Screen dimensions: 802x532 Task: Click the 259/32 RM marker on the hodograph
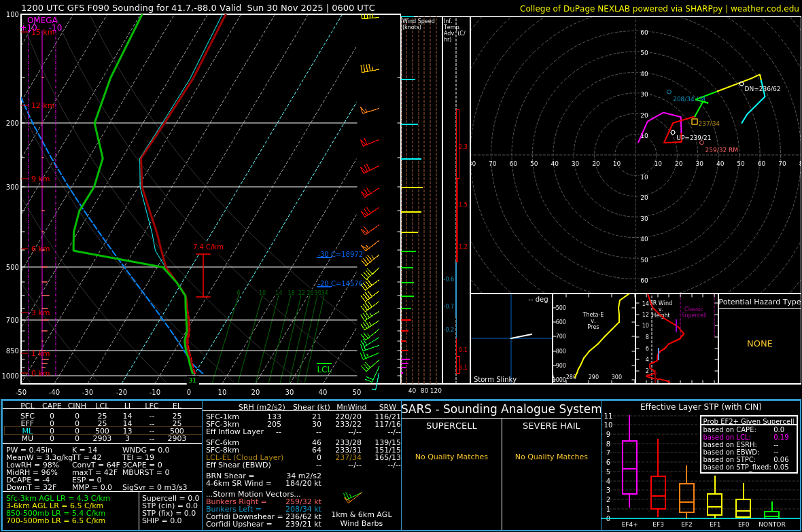(x=701, y=143)
